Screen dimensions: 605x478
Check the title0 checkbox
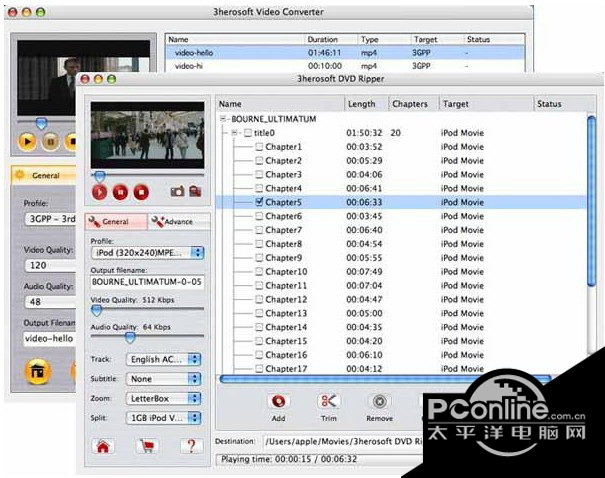pyautogui.click(x=248, y=133)
